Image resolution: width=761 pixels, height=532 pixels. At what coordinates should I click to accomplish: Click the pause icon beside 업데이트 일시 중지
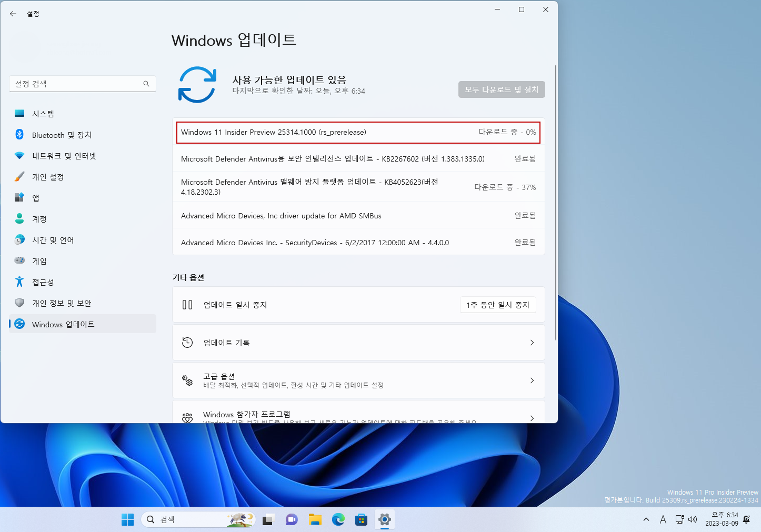coord(187,305)
